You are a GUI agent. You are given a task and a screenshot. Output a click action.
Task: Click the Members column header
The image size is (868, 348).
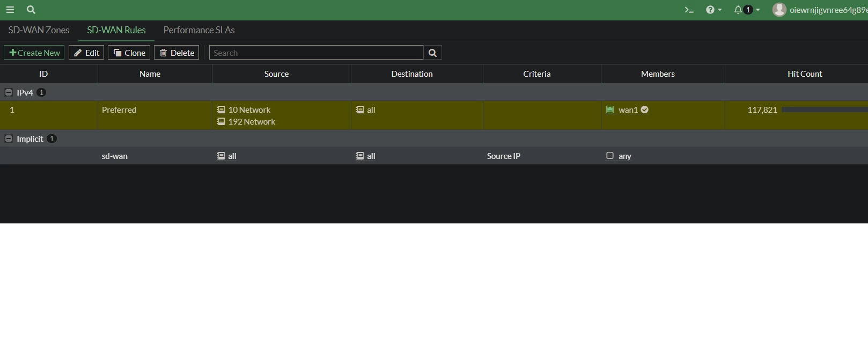click(658, 74)
